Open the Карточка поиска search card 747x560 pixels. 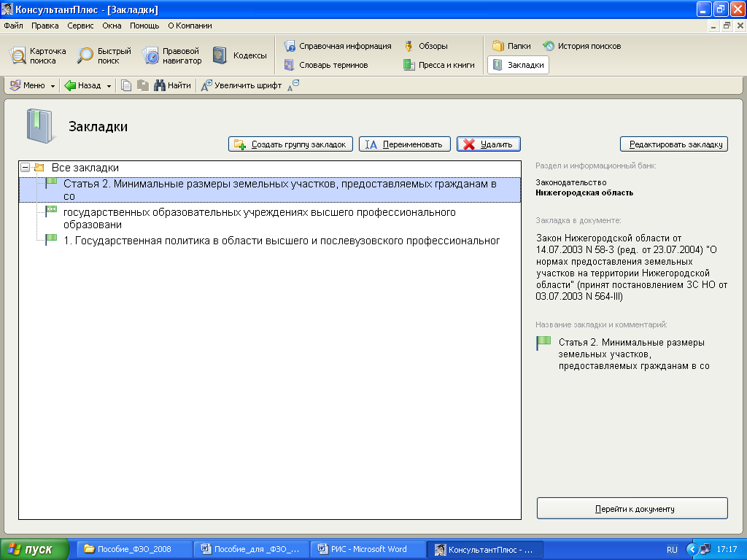click(38, 55)
